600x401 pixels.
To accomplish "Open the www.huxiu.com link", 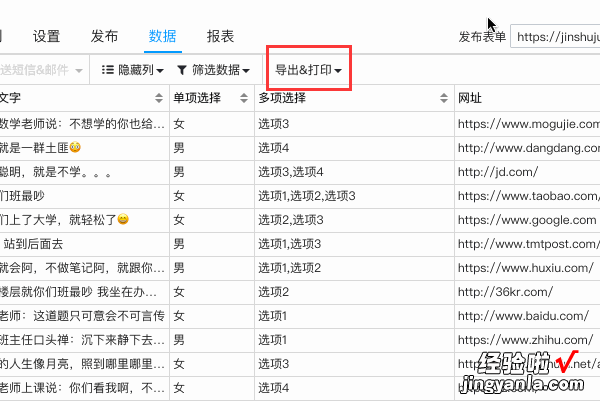I will click(525, 268).
